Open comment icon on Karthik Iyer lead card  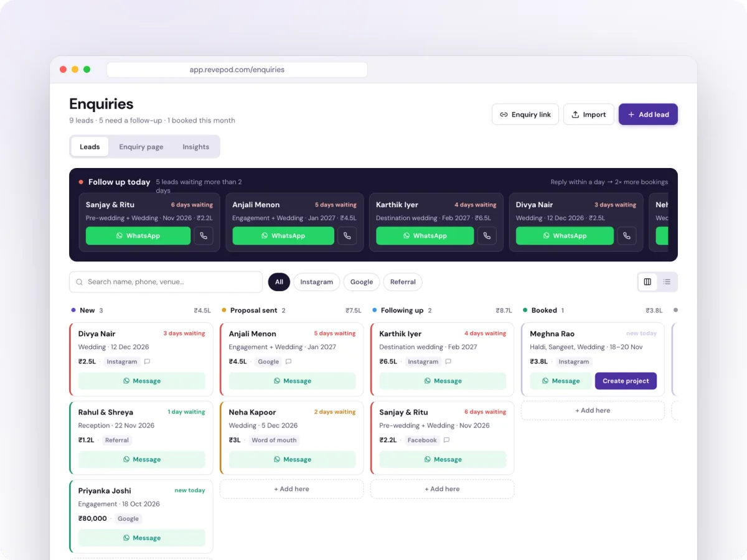448,362
